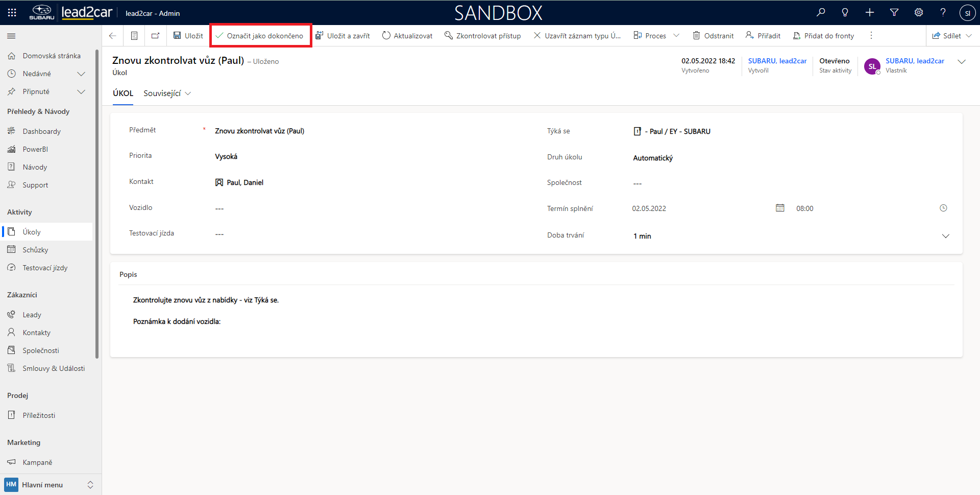Open advanced find funnel icon
The image size is (980, 495).
pyautogui.click(x=894, y=13)
